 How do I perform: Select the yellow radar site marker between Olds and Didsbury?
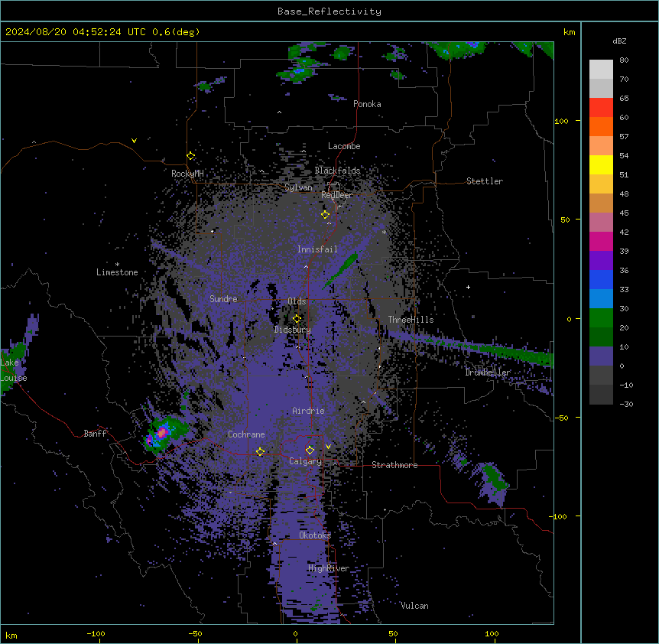pos(297,318)
